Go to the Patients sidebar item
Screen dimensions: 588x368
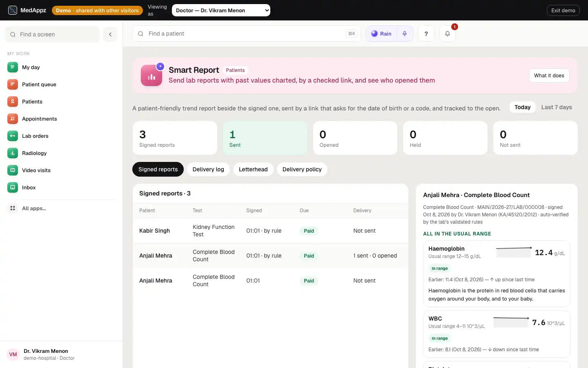pos(61,101)
